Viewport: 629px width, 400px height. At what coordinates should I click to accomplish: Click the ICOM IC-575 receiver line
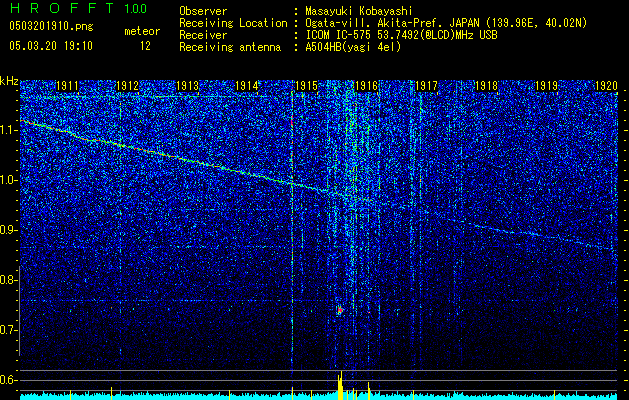401,35
